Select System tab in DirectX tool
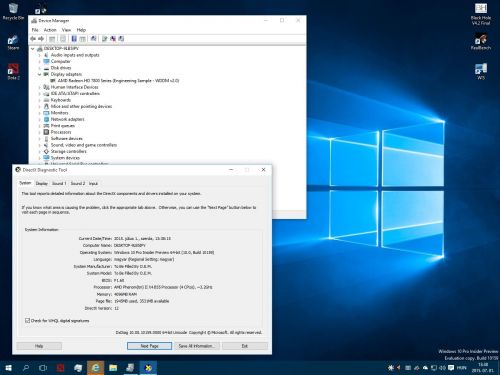 pos(25,183)
